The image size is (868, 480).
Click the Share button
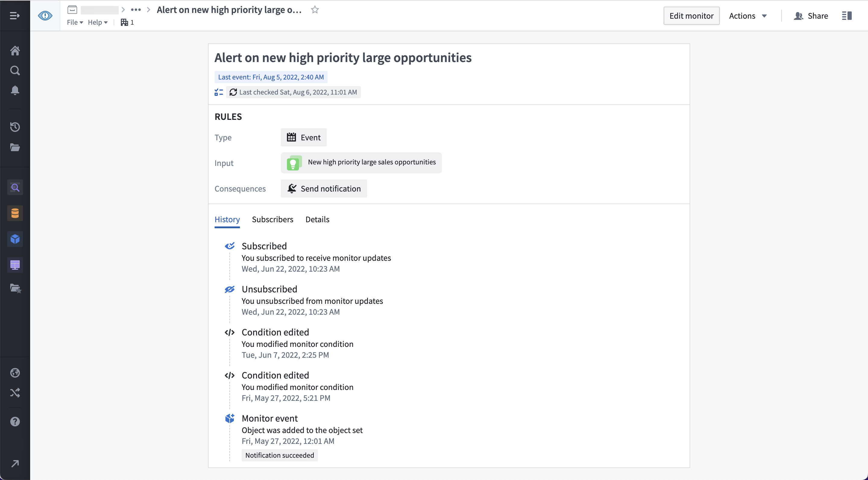click(x=811, y=16)
